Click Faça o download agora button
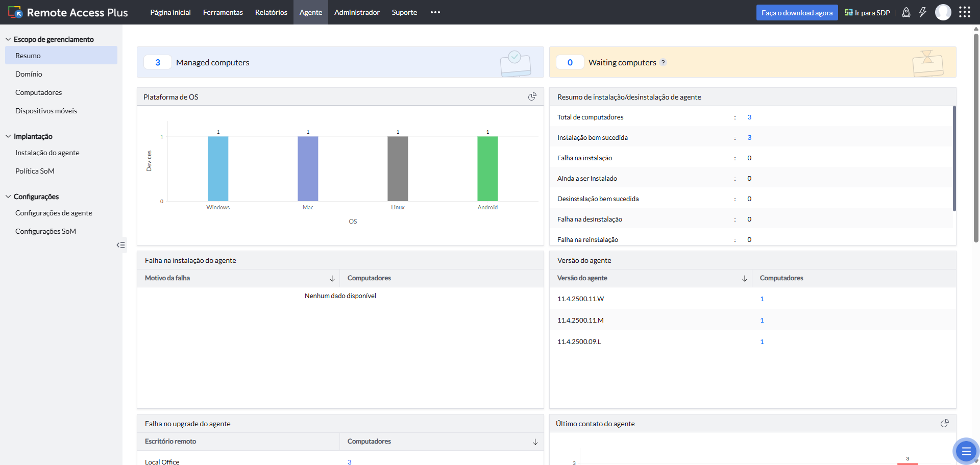The height and width of the screenshot is (465, 980). click(797, 13)
